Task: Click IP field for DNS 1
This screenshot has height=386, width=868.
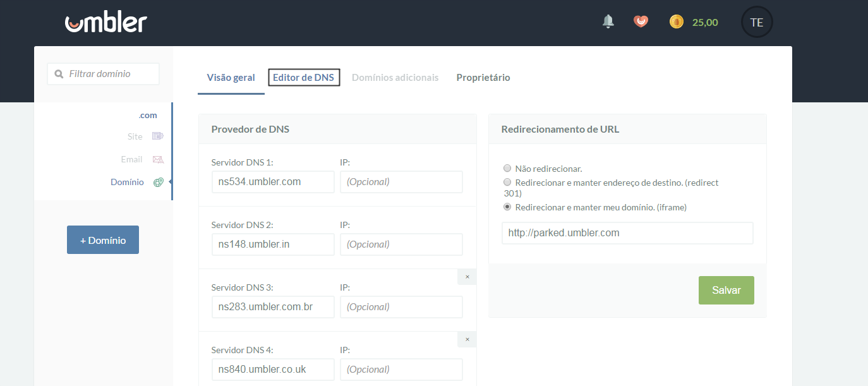Action: (x=401, y=182)
